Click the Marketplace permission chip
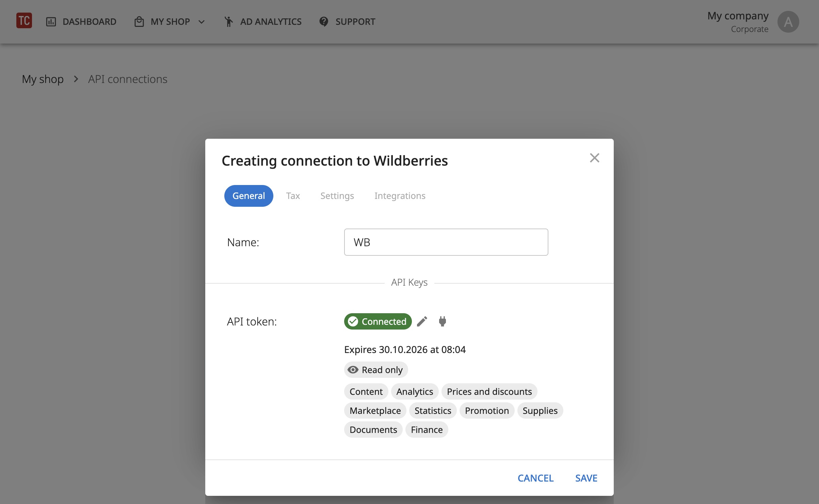Image resolution: width=819 pixels, height=504 pixels. coord(375,410)
